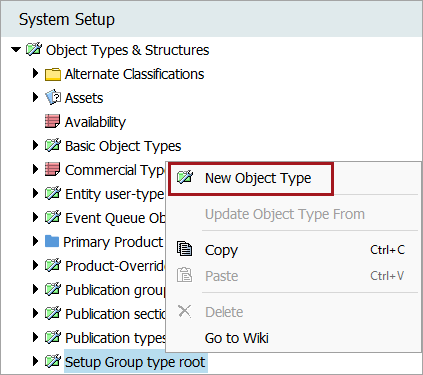423x375 pixels.
Task: Open Go to Wiki menu entry
Action: click(x=237, y=338)
